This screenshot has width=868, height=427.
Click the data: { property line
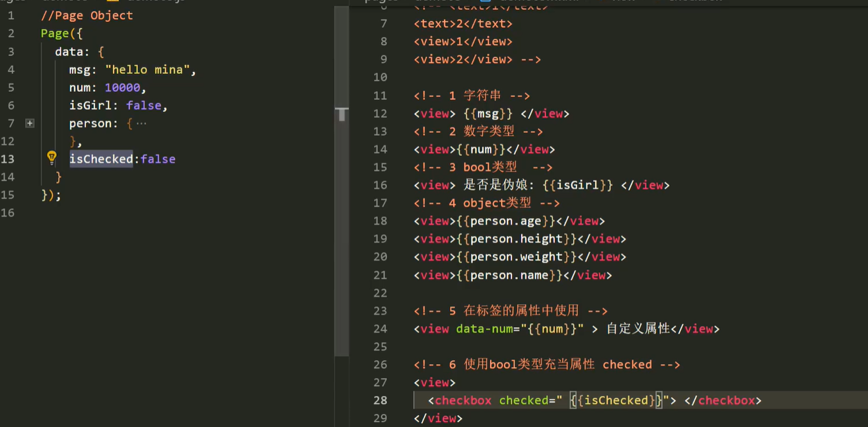(x=79, y=52)
